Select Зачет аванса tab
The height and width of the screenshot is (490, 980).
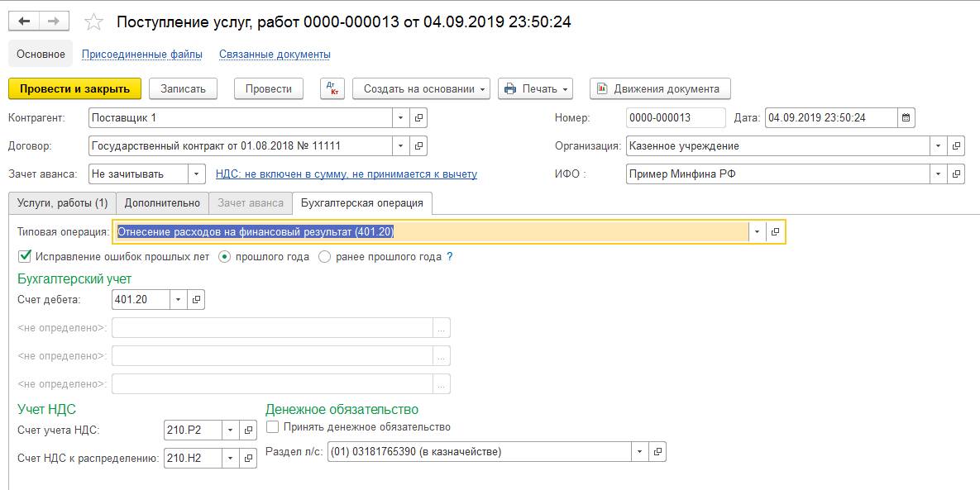click(x=251, y=203)
